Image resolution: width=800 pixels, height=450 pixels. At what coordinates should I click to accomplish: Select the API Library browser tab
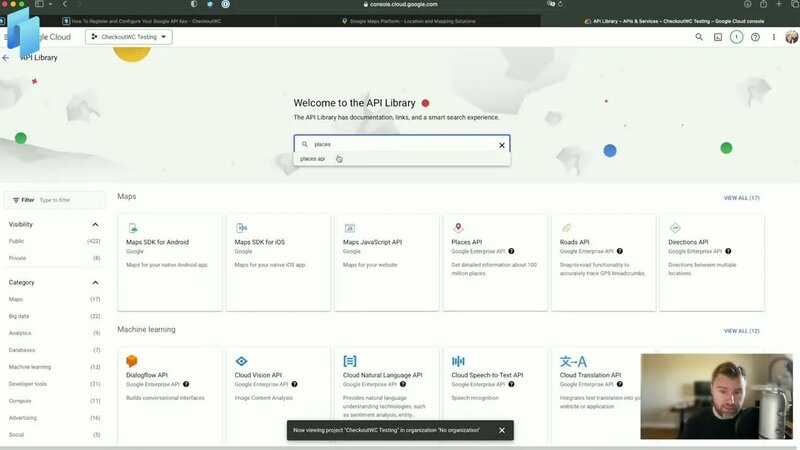tap(673, 21)
